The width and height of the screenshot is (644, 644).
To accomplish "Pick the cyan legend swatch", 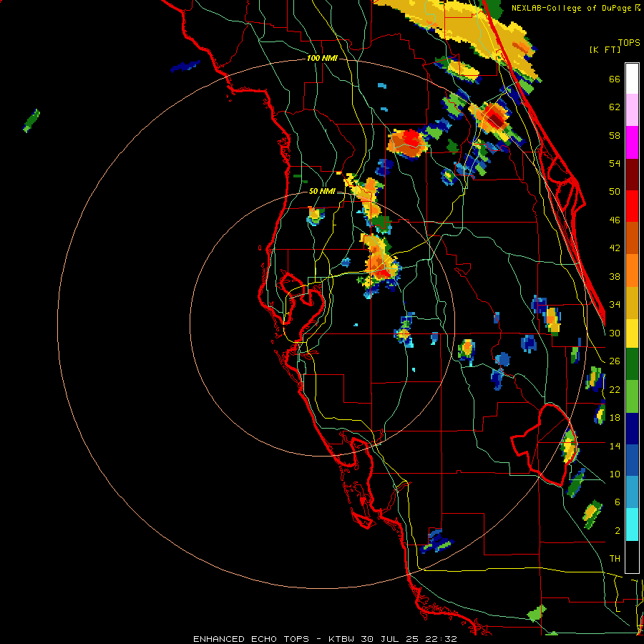I will (632, 525).
